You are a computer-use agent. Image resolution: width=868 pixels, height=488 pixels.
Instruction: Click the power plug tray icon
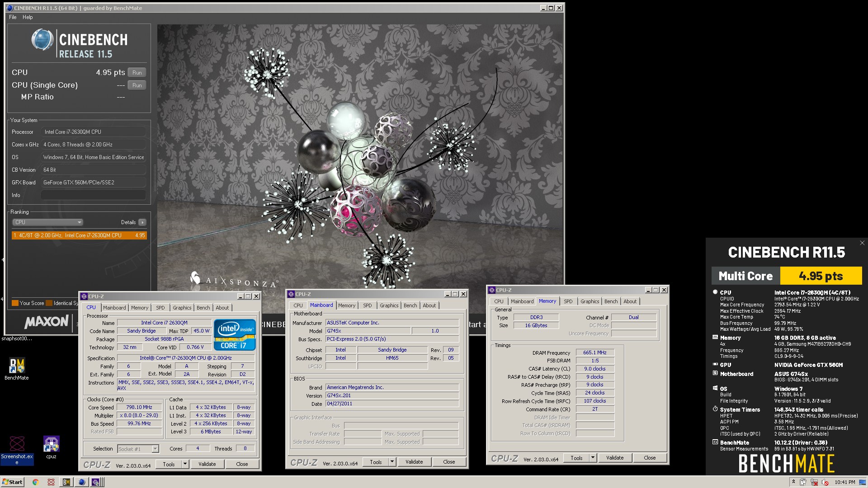click(803, 482)
